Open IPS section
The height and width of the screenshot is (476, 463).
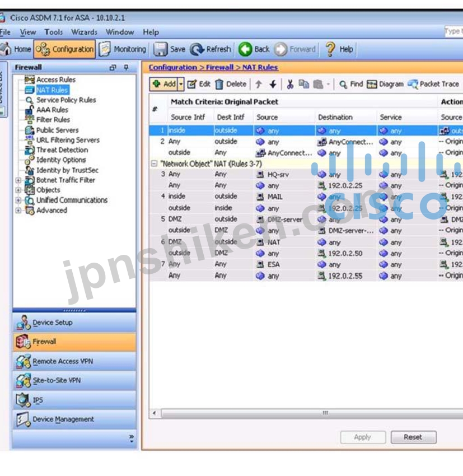pos(74,400)
